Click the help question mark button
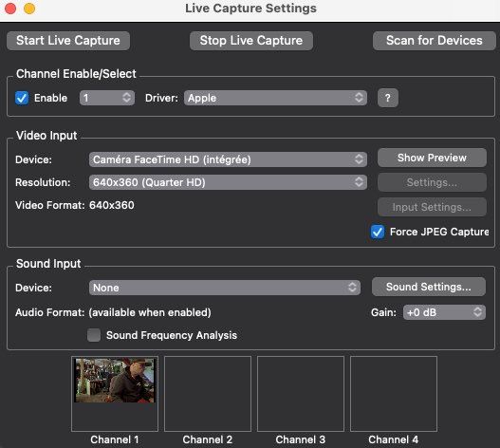Viewport: 500px width, 448px height. pyautogui.click(x=387, y=98)
